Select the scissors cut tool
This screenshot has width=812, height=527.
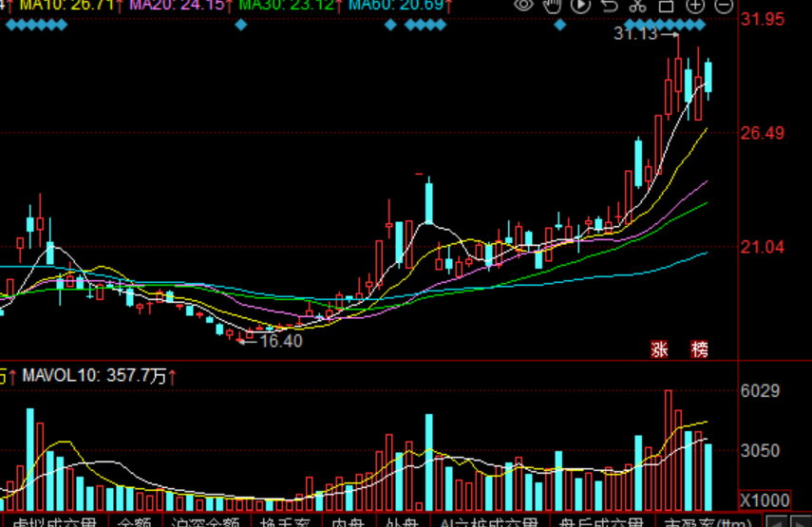638,5
